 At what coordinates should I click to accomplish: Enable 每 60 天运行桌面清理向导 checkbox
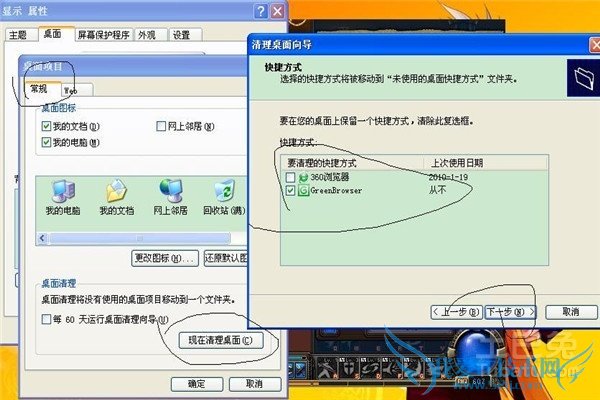click(x=46, y=319)
